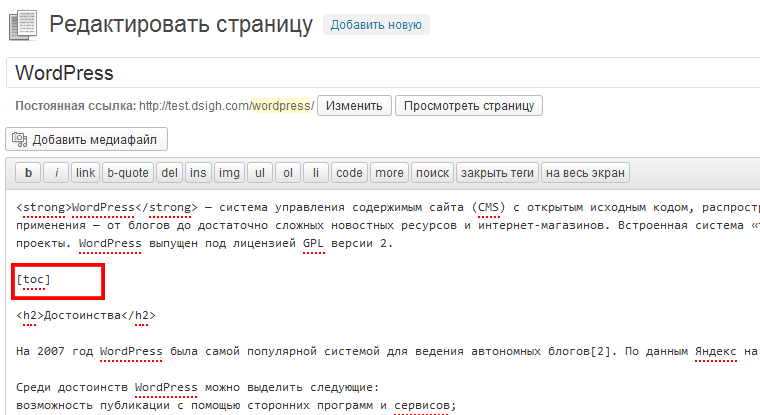Click the del quicktag button
This screenshot has width=760, height=415.
point(170,173)
